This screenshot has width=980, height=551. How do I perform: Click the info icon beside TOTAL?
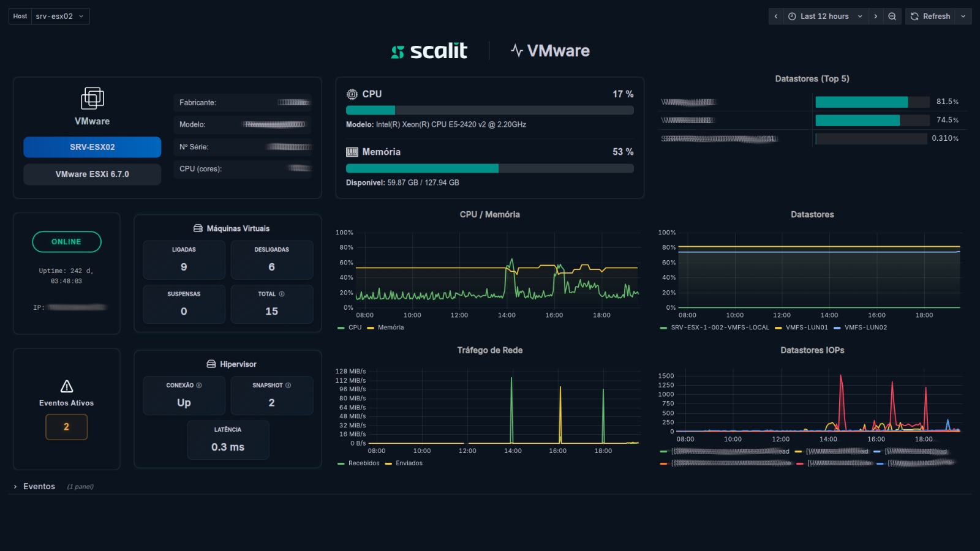pos(282,294)
